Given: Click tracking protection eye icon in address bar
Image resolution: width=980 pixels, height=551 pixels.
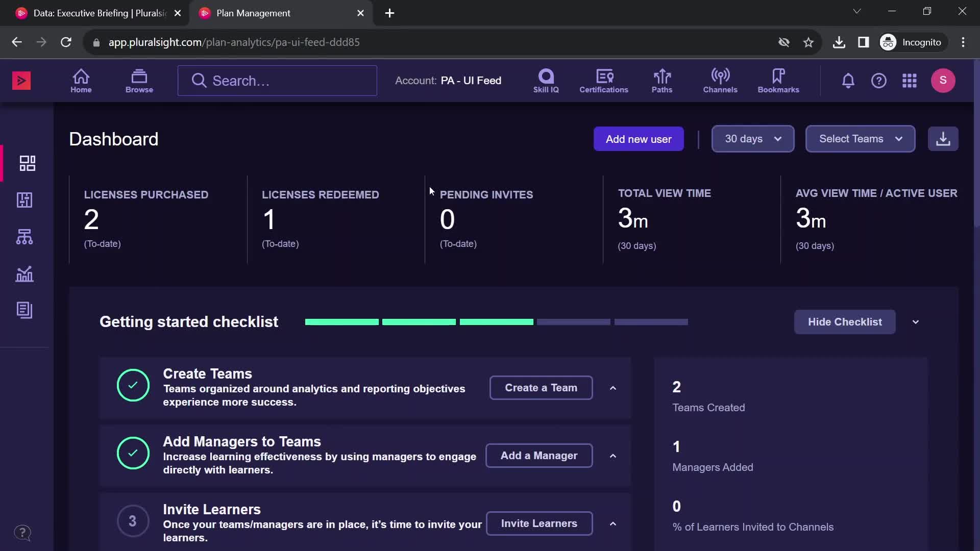Looking at the screenshot, I should coord(783,42).
